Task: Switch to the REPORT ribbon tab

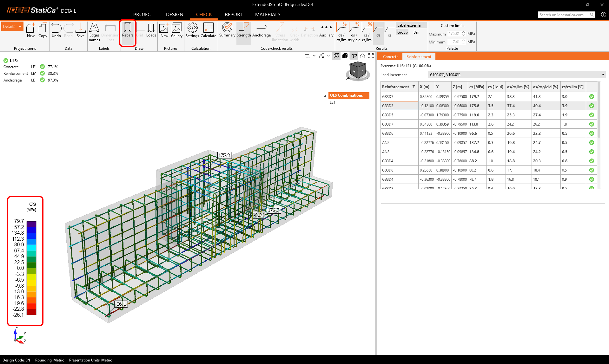Action: (x=233, y=15)
